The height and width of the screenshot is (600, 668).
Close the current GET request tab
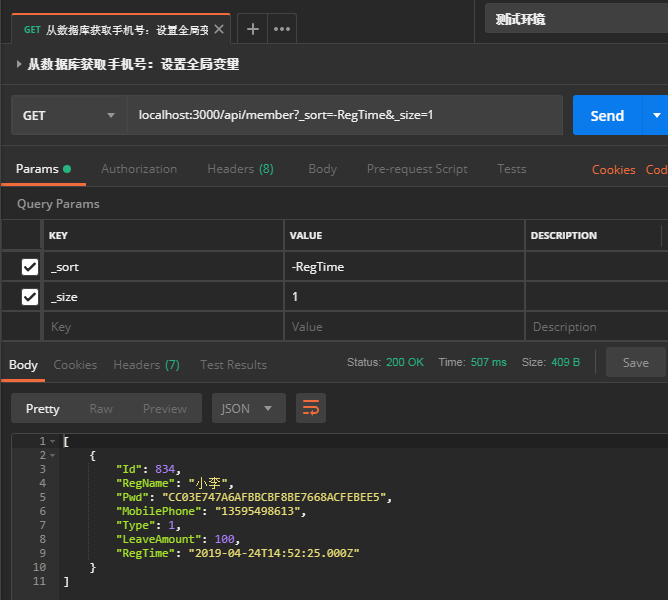(219, 29)
